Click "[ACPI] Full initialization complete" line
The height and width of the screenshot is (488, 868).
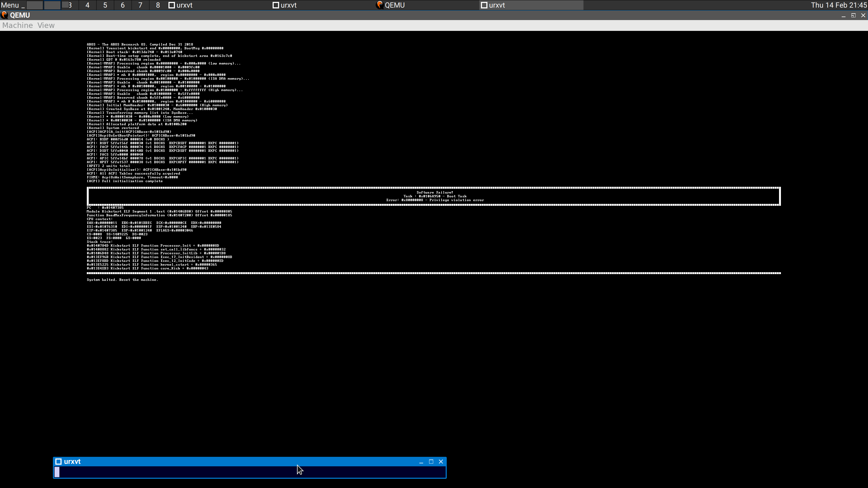[x=125, y=181]
